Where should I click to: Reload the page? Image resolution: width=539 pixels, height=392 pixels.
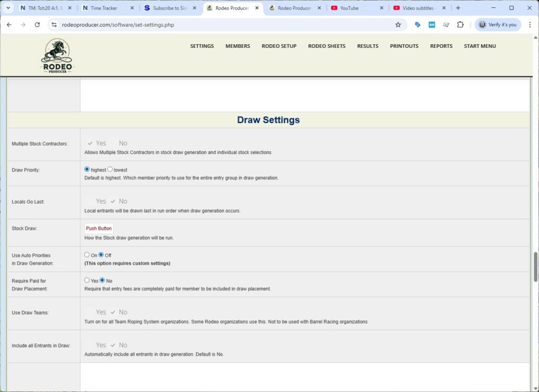[x=37, y=24]
